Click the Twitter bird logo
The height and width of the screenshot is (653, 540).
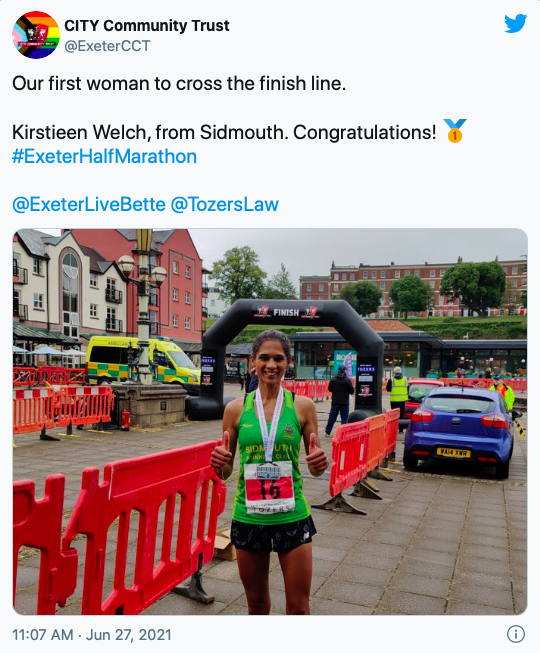click(515, 24)
